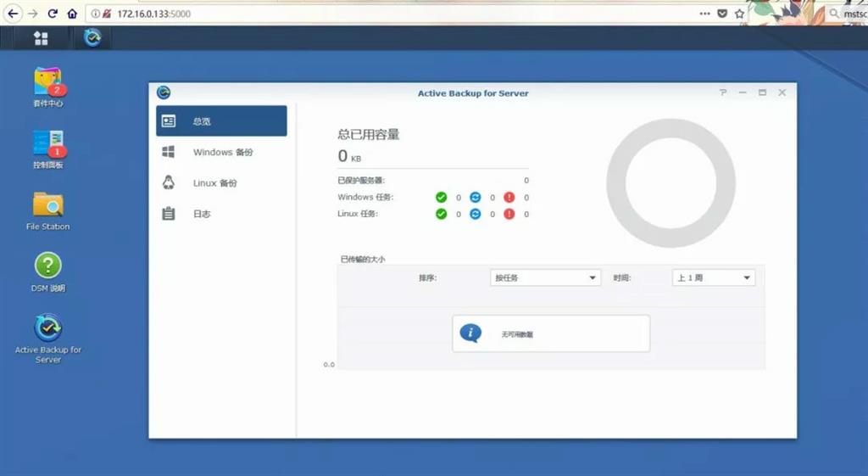The image size is (868, 476).
Task: Open help question mark in window title bar
Action: point(723,92)
